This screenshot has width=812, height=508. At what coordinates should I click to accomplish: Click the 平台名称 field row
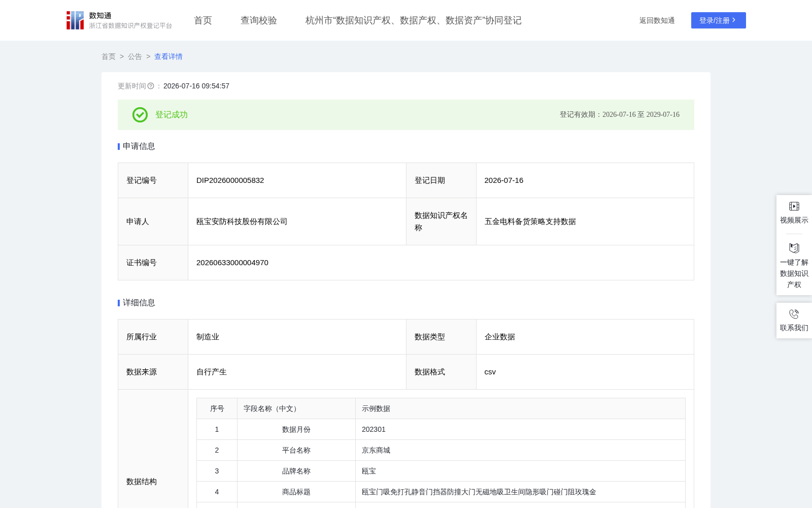coord(441,450)
